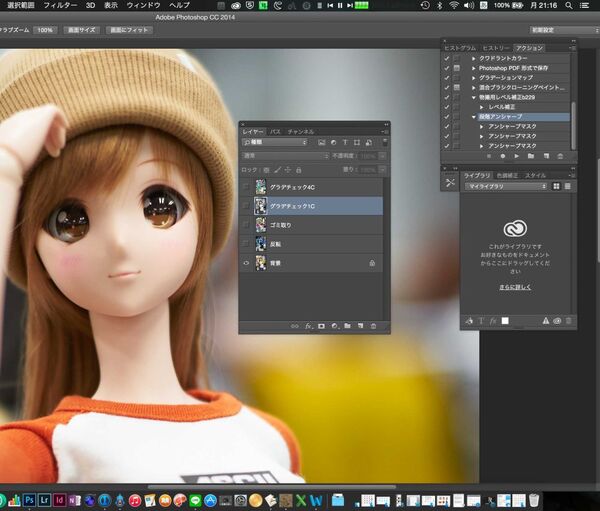
Task: Click the 100% zoom button
Action: [45, 30]
